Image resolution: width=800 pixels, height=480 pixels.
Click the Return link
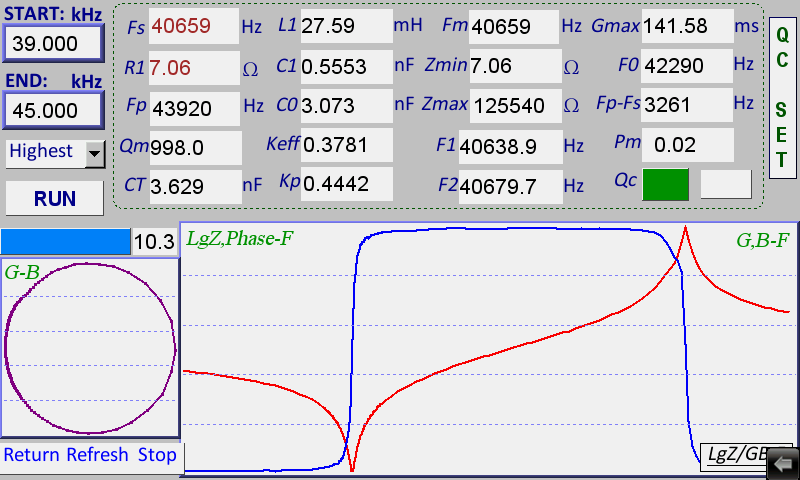click(32, 455)
